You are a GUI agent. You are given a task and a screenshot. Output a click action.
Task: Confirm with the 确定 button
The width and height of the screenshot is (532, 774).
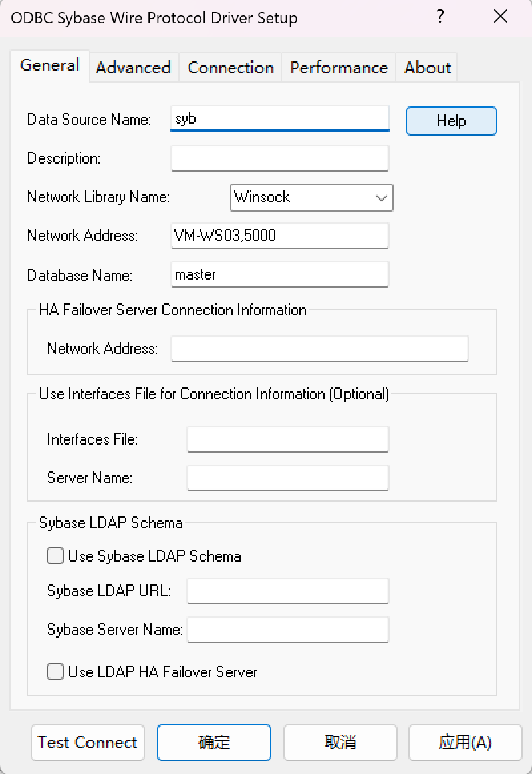click(x=214, y=743)
